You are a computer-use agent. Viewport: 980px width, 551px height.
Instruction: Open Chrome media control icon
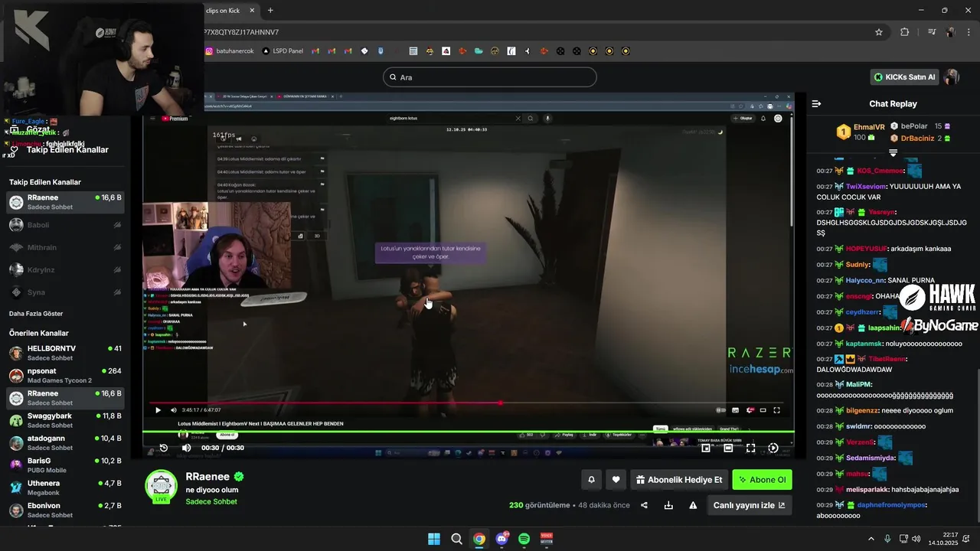[x=932, y=32]
